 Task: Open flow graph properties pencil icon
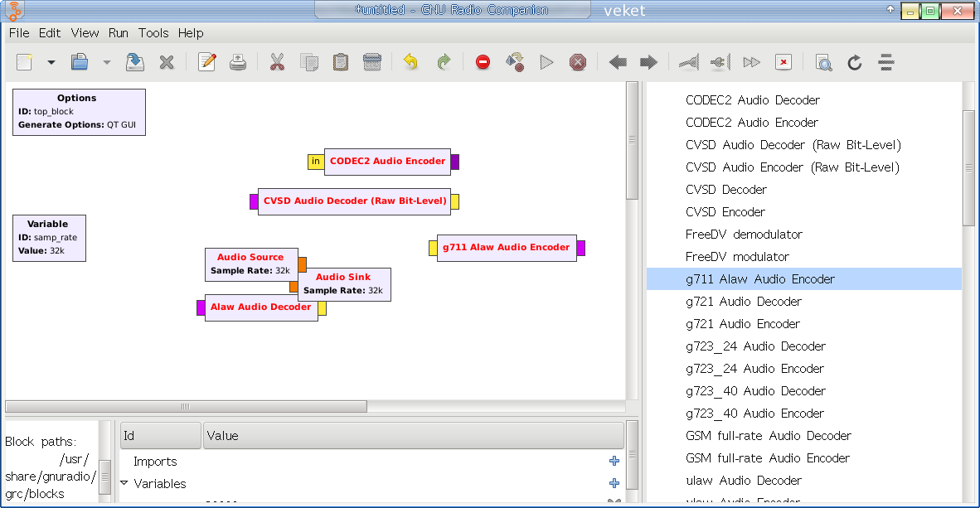[x=207, y=62]
